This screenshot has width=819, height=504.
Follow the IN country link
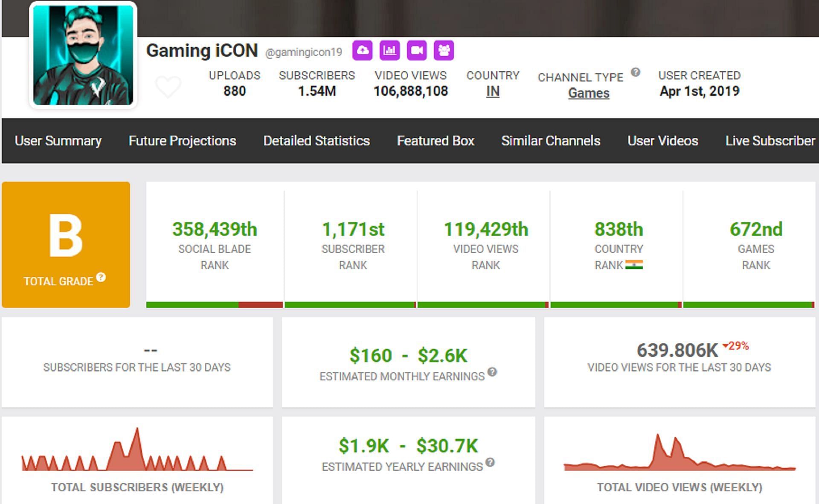pyautogui.click(x=493, y=91)
